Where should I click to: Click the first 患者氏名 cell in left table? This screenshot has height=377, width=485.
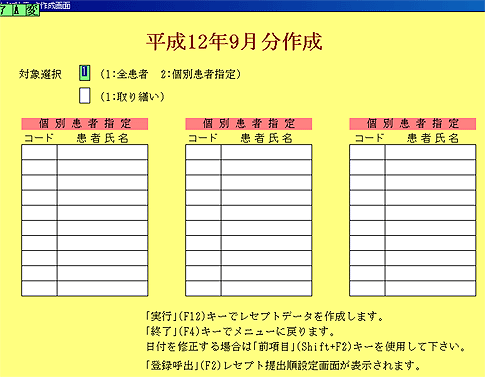[x=102, y=152]
